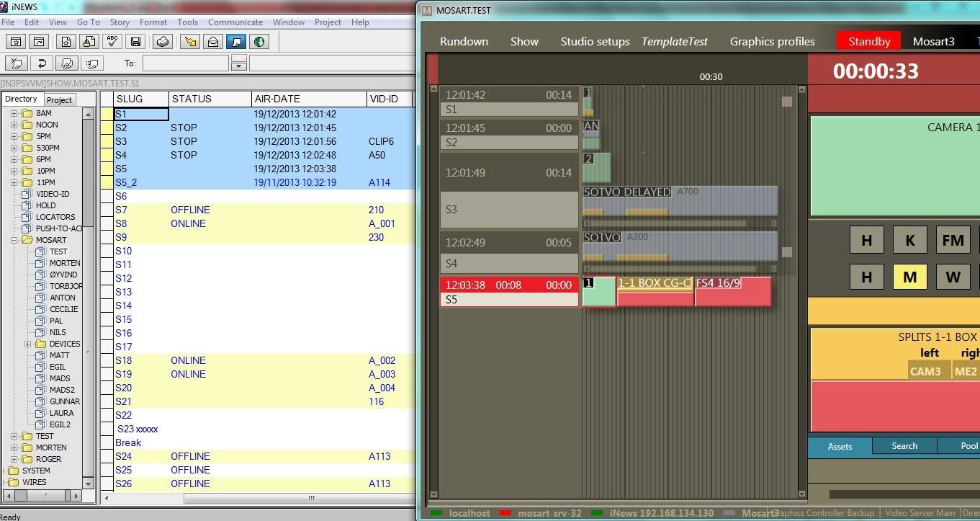Expand the DEVICES folder node
Screen dimensions: 980x521
coord(27,344)
